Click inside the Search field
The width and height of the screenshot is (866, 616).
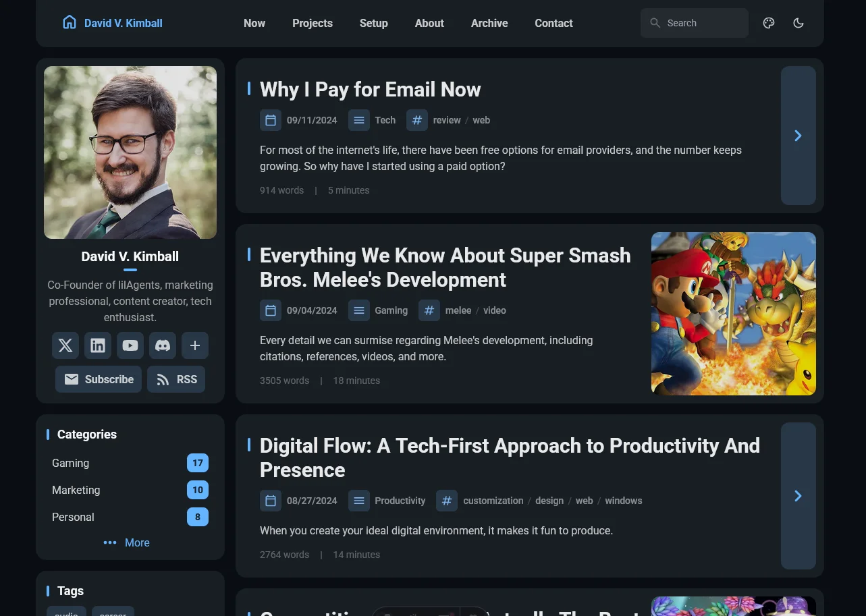[x=694, y=23]
